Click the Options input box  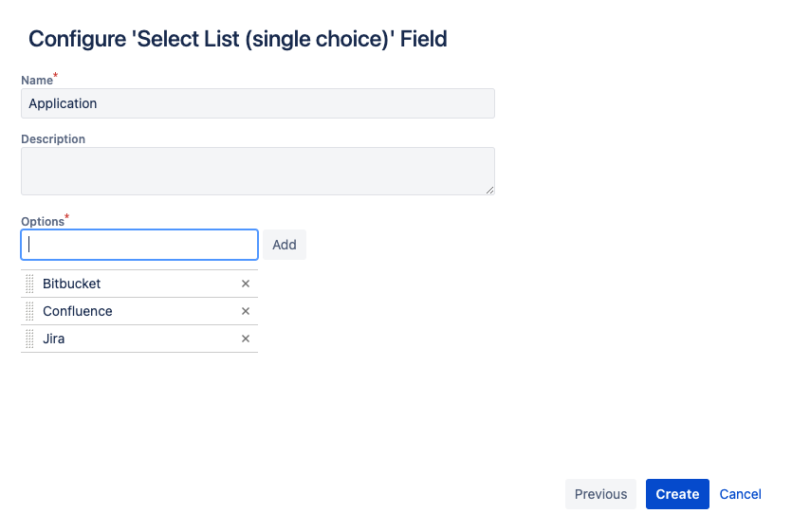point(139,245)
